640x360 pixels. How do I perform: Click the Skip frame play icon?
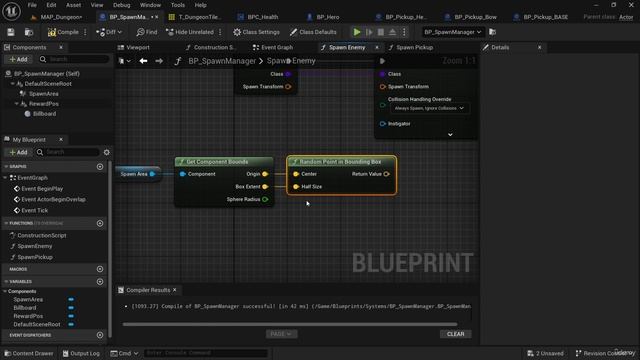coord(369,32)
